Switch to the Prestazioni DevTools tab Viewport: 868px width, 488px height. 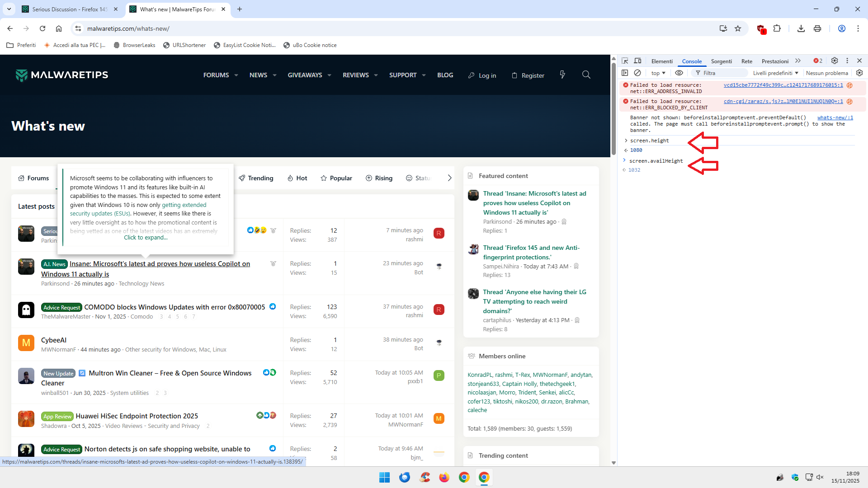775,61
